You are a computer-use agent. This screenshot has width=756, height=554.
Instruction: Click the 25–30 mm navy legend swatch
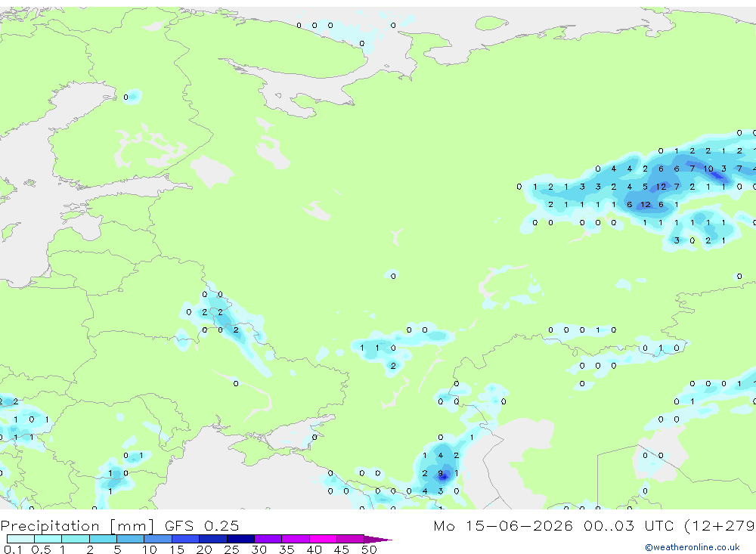[240, 539]
